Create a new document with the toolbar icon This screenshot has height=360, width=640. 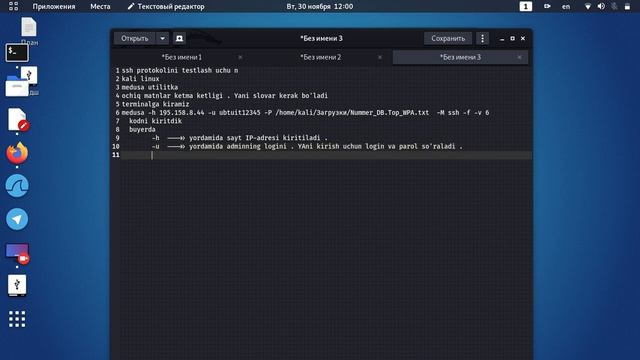179,38
